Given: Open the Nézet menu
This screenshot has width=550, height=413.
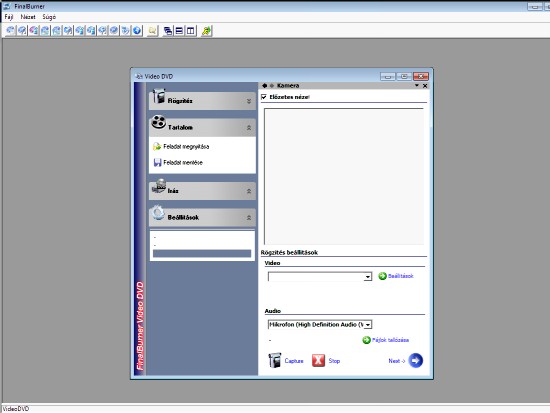Looking at the screenshot, I should pos(28,17).
